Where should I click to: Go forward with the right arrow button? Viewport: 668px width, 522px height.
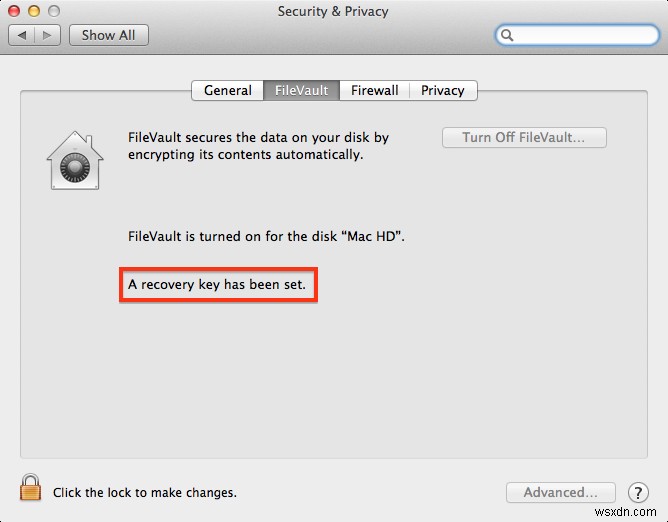(47, 35)
